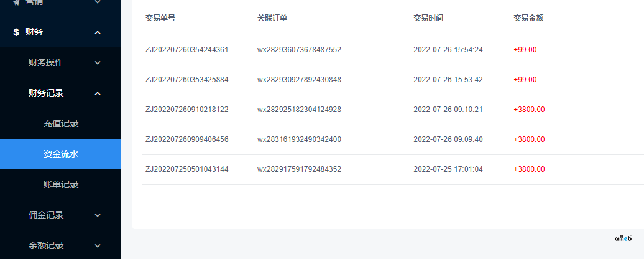Expand the 佣金记录 submenu chevron
This screenshot has height=259, width=644.
click(98, 215)
